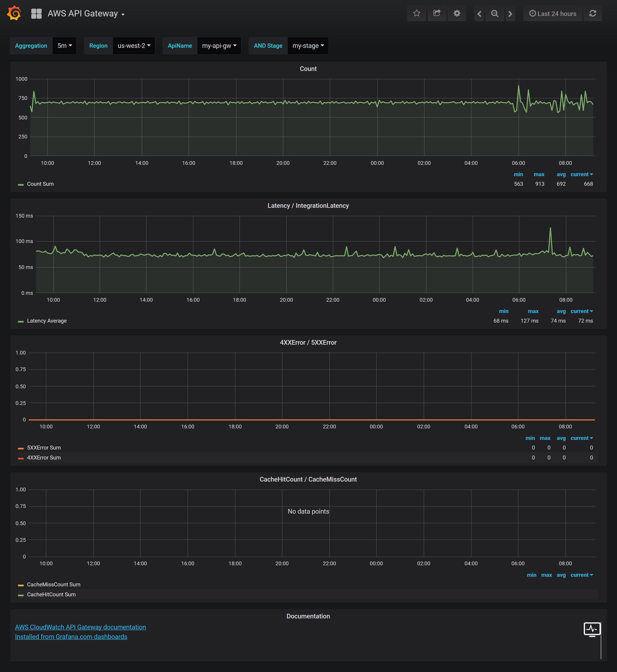Star this dashboard as favorite
This screenshot has height=672, width=617.
pyautogui.click(x=416, y=13)
